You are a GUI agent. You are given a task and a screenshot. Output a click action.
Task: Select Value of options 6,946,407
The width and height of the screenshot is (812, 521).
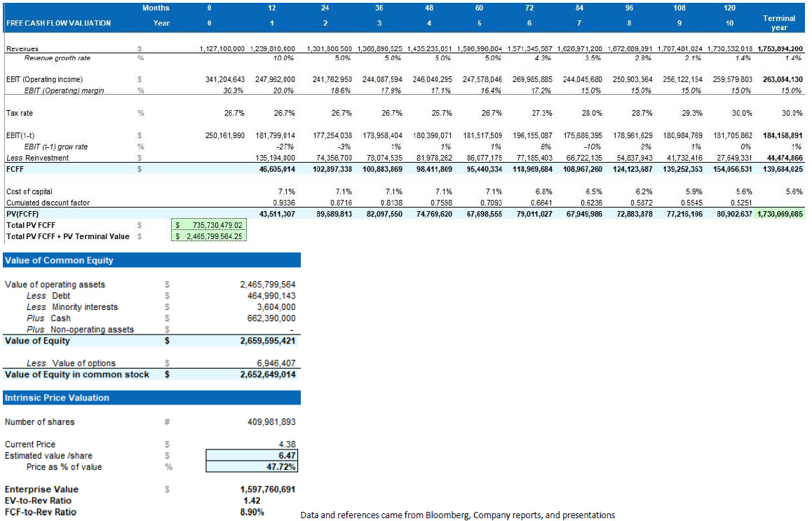(x=276, y=363)
